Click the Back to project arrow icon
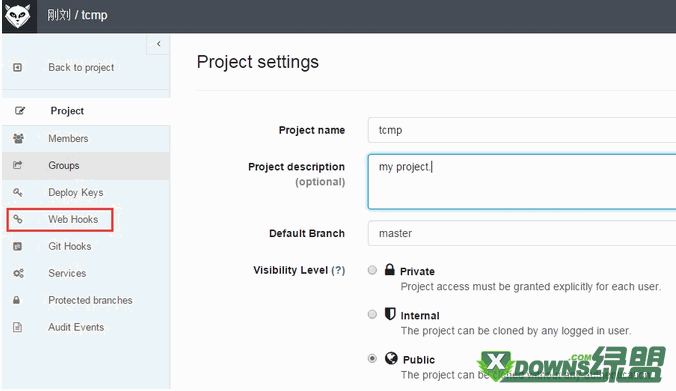The image size is (676, 391). click(x=17, y=67)
